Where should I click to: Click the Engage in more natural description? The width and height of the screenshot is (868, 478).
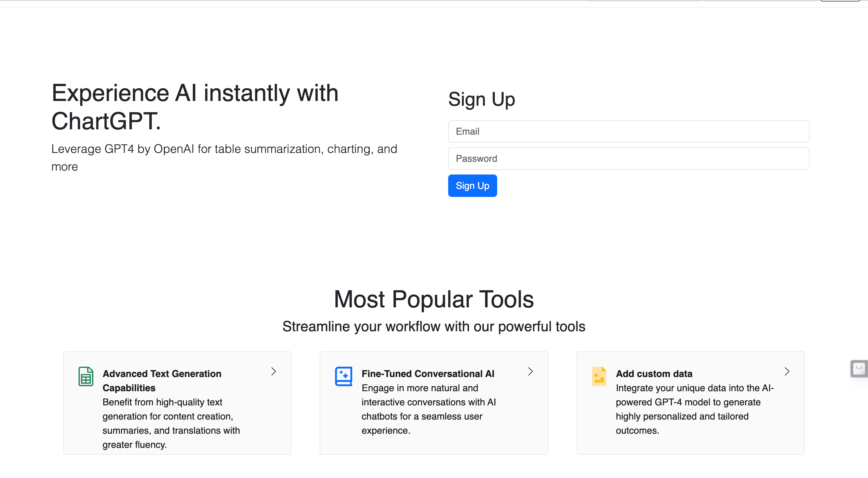click(429, 409)
